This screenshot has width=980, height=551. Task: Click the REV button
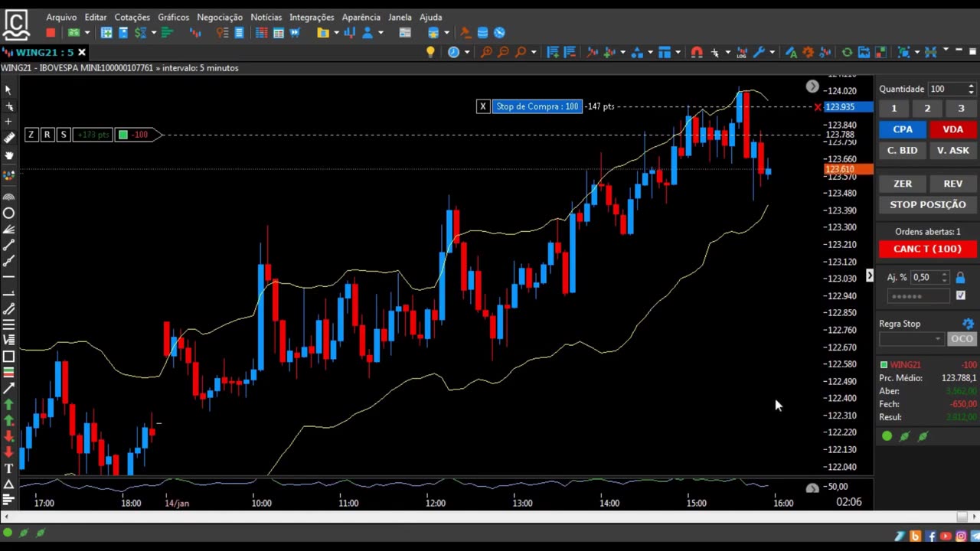952,184
